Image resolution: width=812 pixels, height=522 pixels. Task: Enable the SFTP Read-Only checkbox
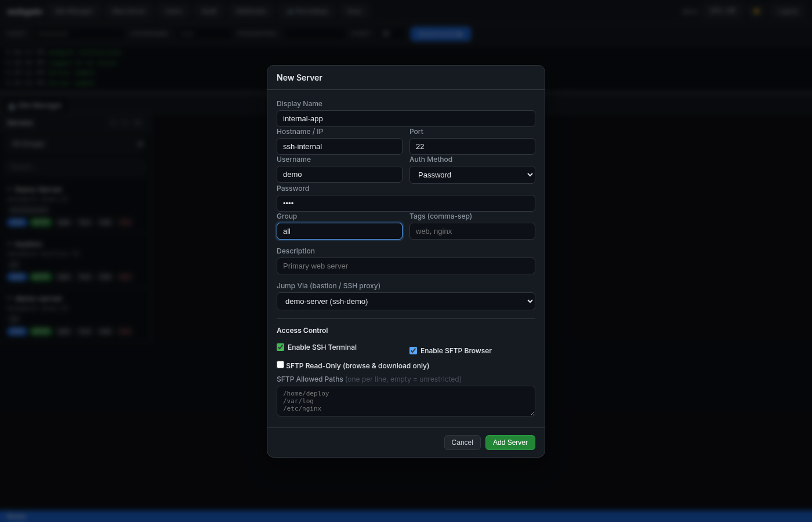click(x=280, y=365)
